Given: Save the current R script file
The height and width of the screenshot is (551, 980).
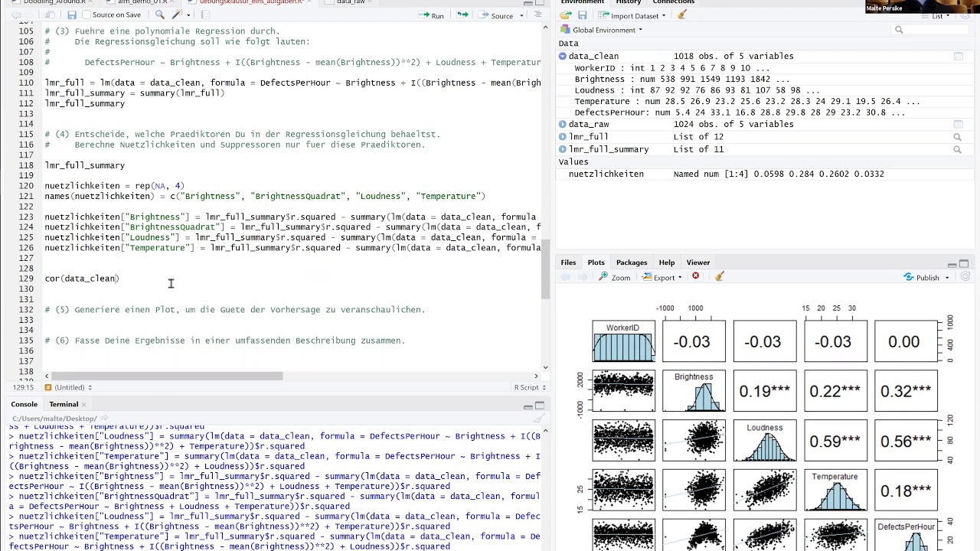Looking at the screenshot, I should coord(71,15).
